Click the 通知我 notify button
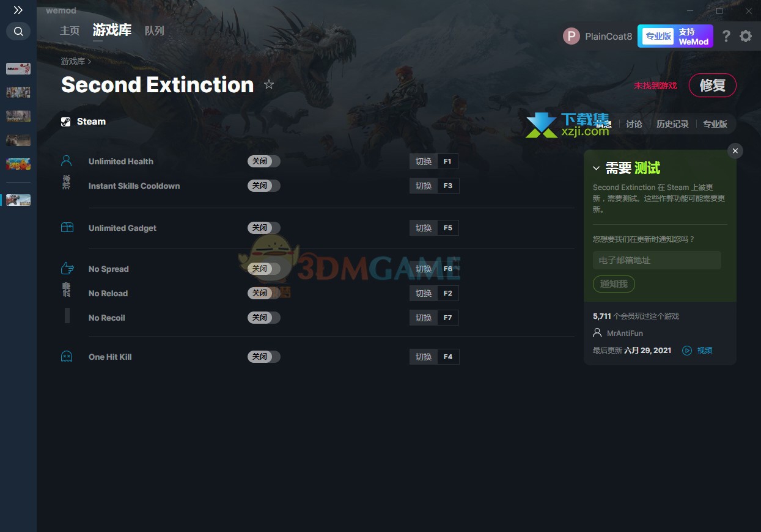The width and height of the screenshot is (761, 532). 614,284
